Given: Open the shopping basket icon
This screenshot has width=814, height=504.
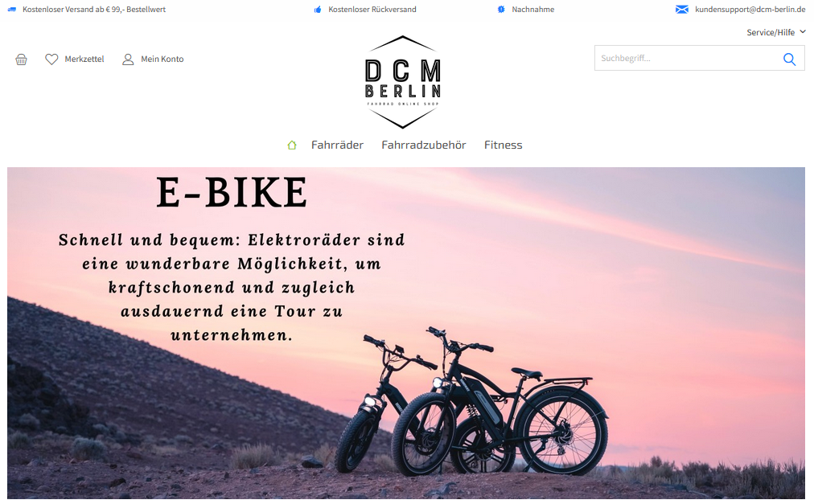Looking at the screenshot, I should coord(21,59).
